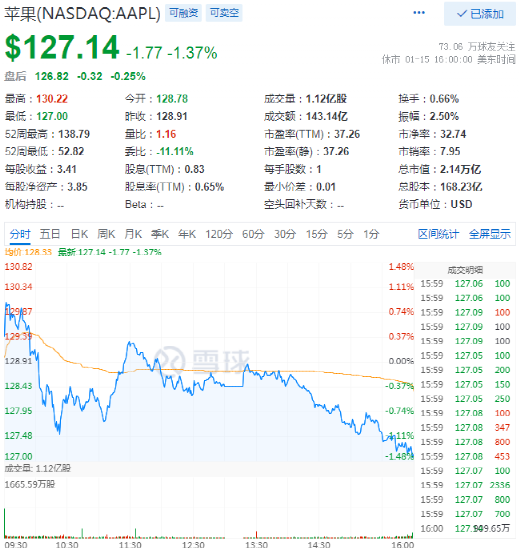Click the 成交额 value 143.14亿
520x554 pixels.
[327, 116]
